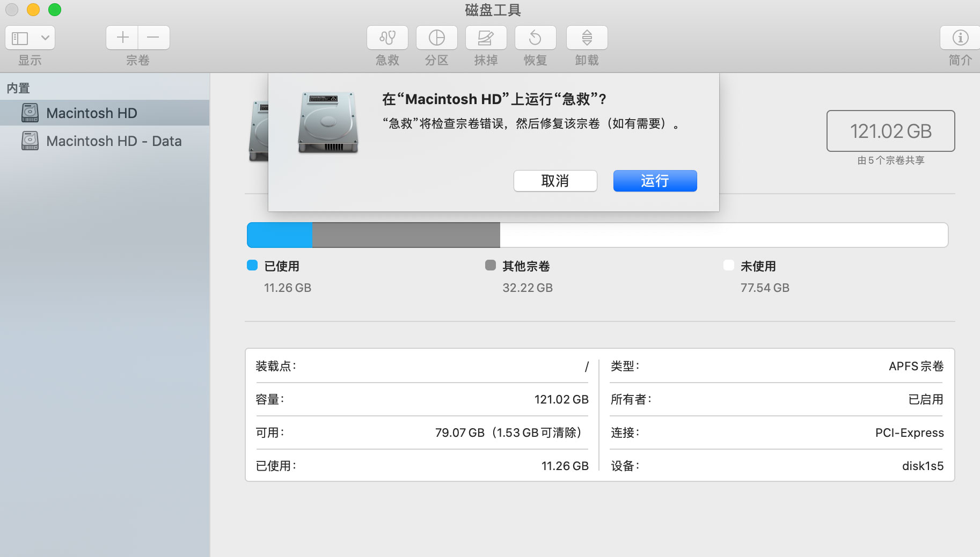Select the Macintosh HD - Data volume
980x557 pixels.
point(114,141)
